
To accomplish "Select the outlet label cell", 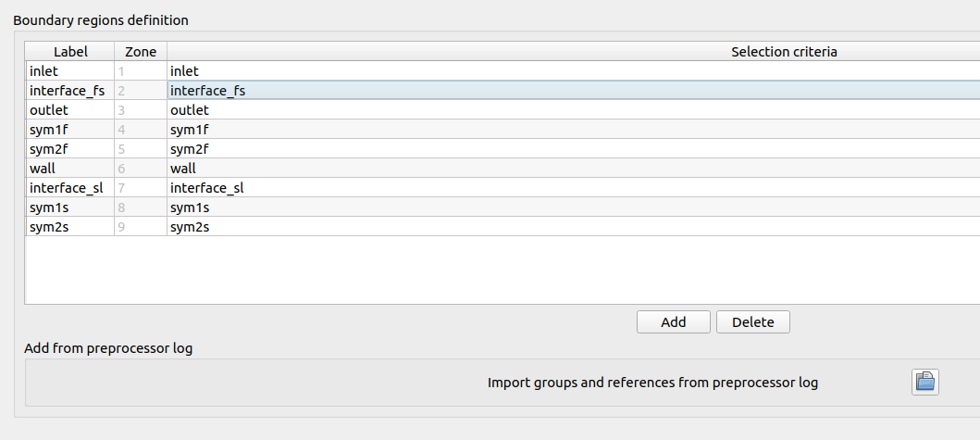I will click(69, 110).
